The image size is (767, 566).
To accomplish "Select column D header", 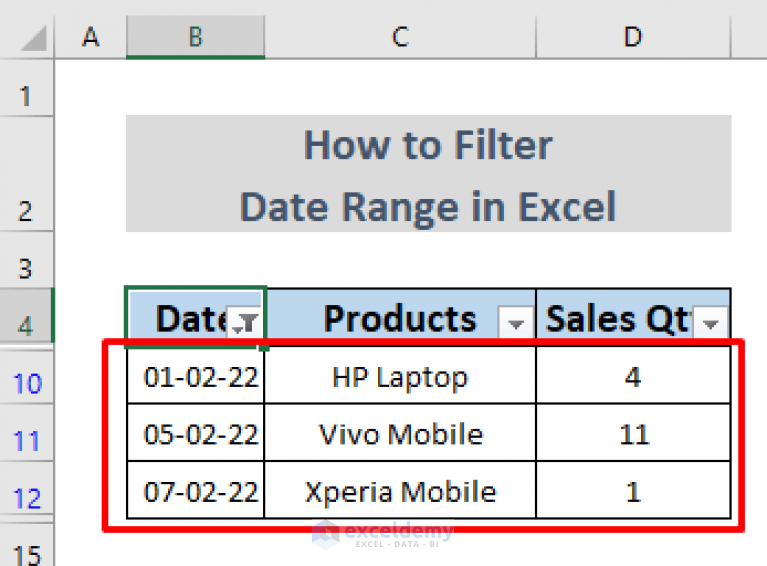I will 633,37.
